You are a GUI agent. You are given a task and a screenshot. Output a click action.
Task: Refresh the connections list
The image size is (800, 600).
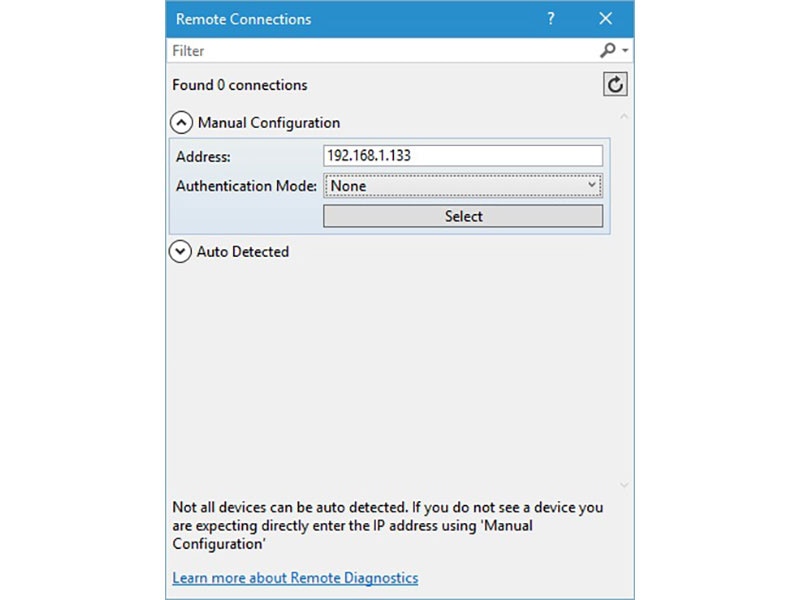(615, 85)
